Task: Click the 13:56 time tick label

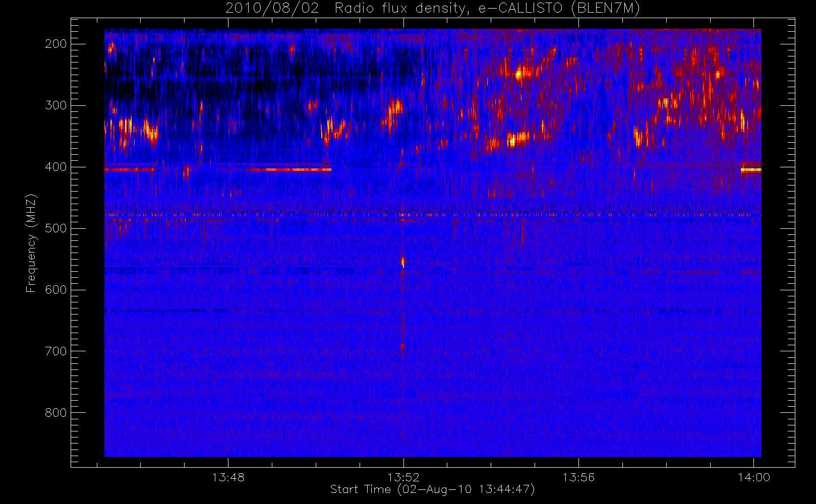Action: [x=578, y=477]
